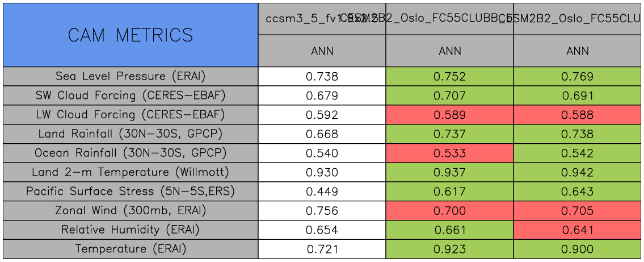Select the ANN header under ccsm3_5 column

tap(322, 51)
